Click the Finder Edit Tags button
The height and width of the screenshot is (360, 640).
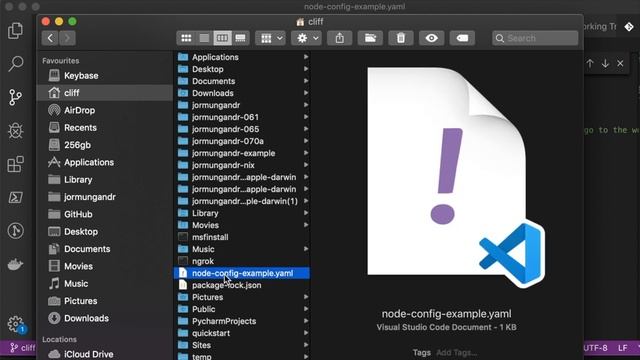[462, 38]
